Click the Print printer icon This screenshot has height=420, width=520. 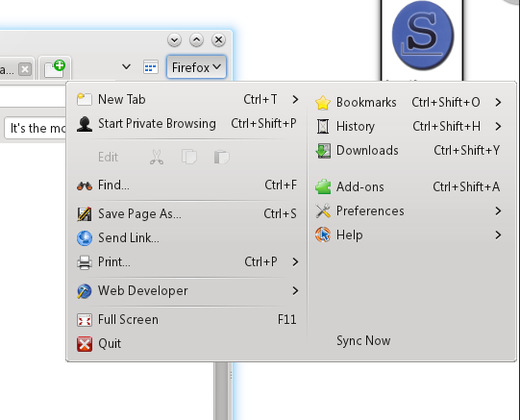[85, 262]
